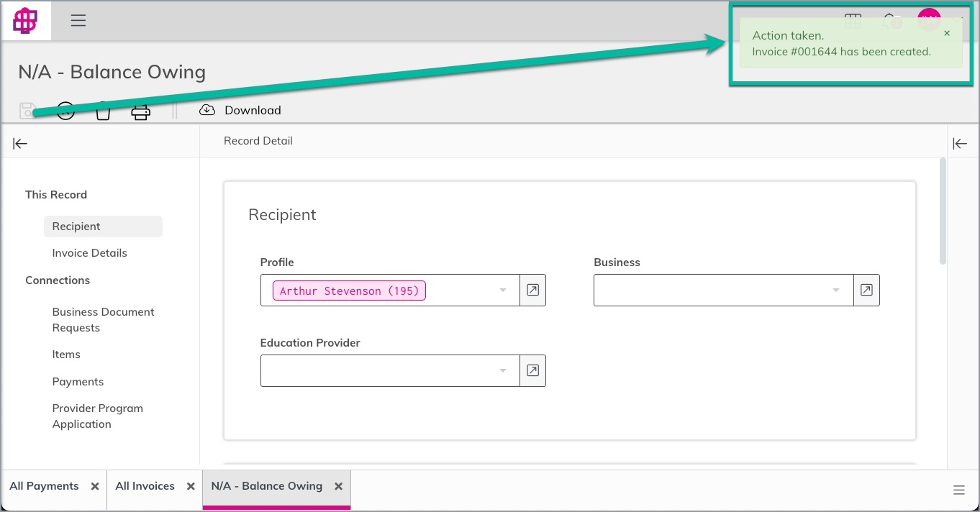Close the N/A - Balance Owing tab
This screenshot has width=980, height=512.
[x=338, y=487]
